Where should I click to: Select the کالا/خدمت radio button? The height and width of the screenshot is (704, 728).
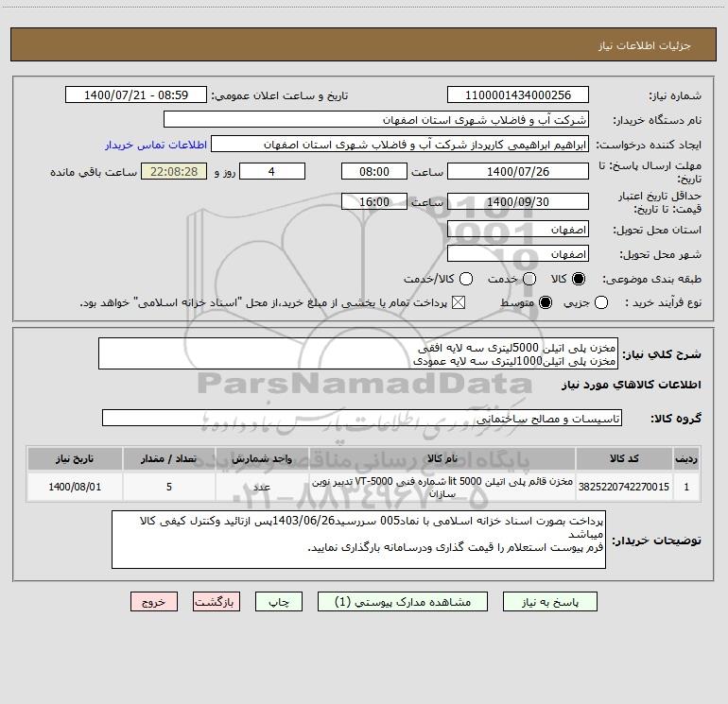coord(466,279)
